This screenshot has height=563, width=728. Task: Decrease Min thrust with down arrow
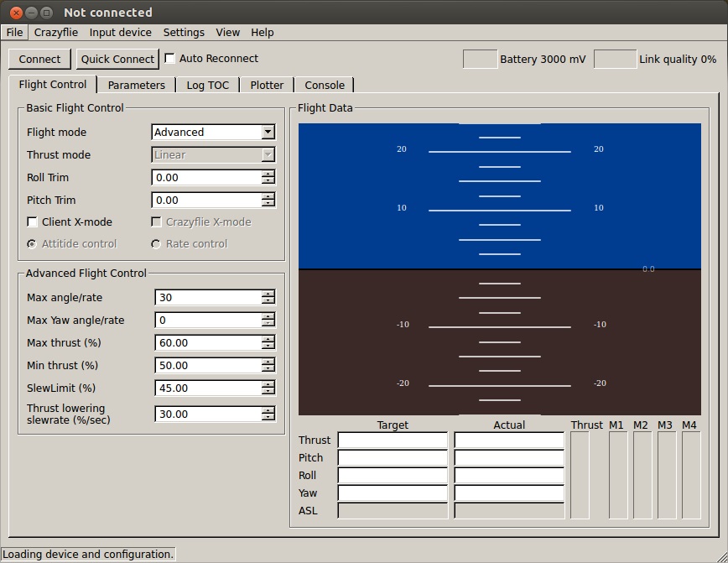click(x=268, y=369)
